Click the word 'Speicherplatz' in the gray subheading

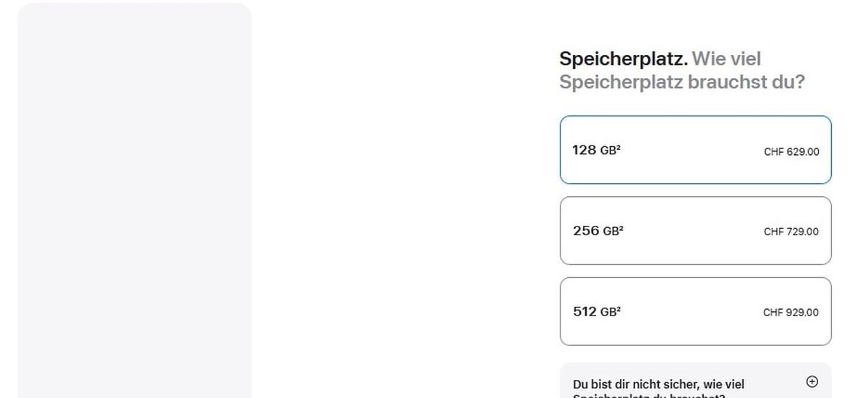[x=621, y=82]
